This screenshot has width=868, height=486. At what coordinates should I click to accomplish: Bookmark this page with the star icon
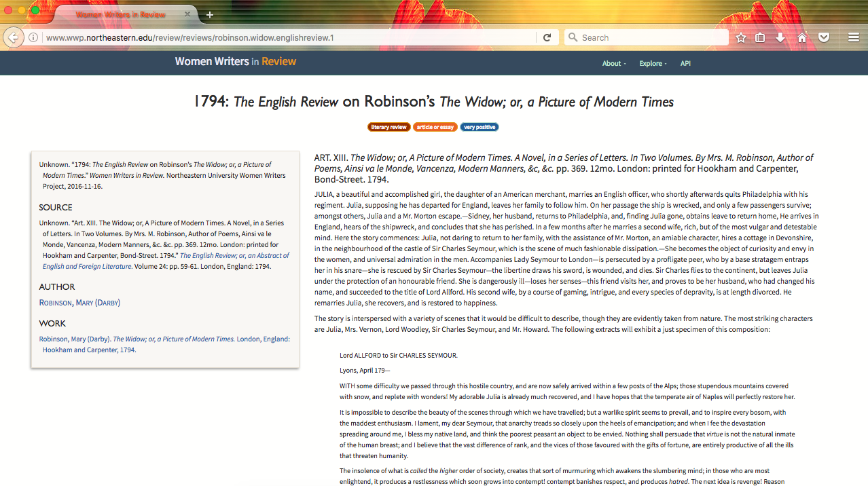coord(741,38)
